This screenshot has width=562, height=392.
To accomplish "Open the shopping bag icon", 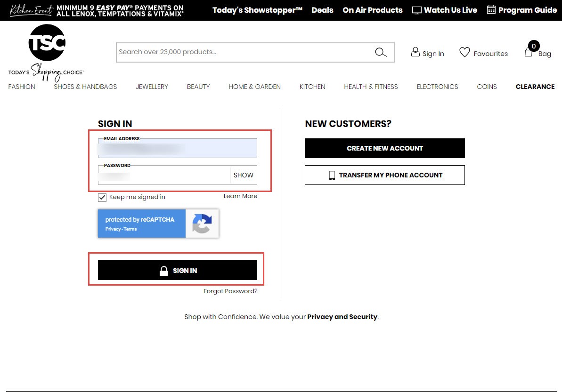I will [x=528, y=53].
